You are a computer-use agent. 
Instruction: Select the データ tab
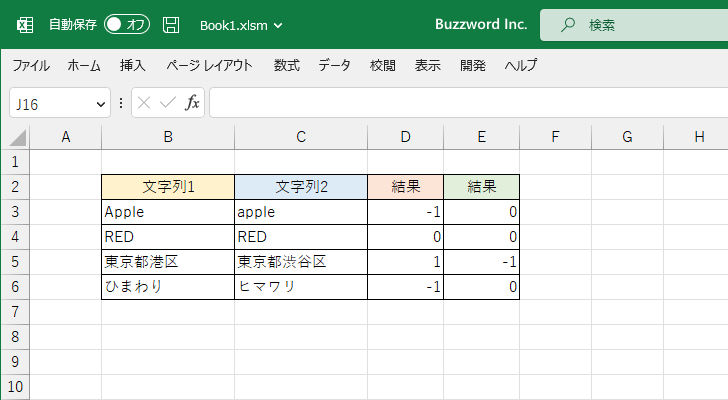tap(334, 65)
